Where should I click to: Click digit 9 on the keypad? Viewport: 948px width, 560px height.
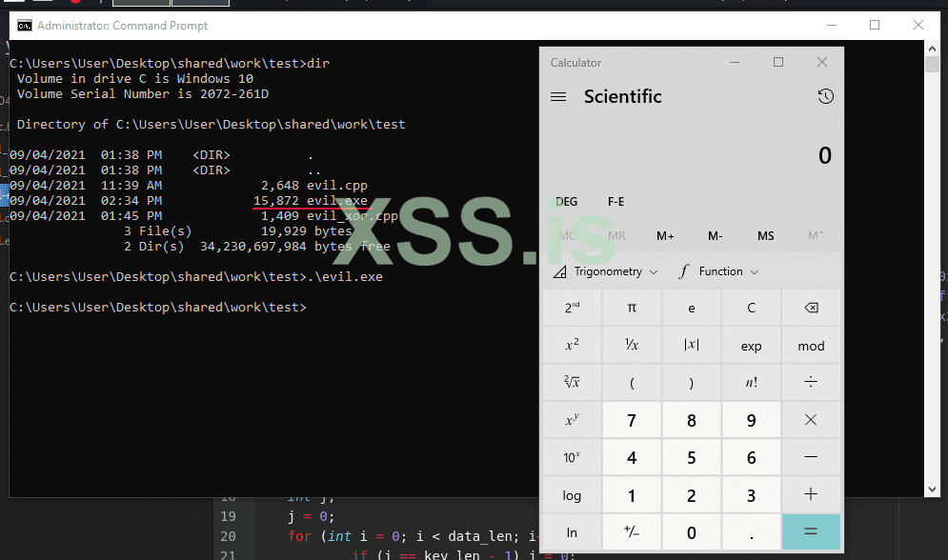click(751, 420)
